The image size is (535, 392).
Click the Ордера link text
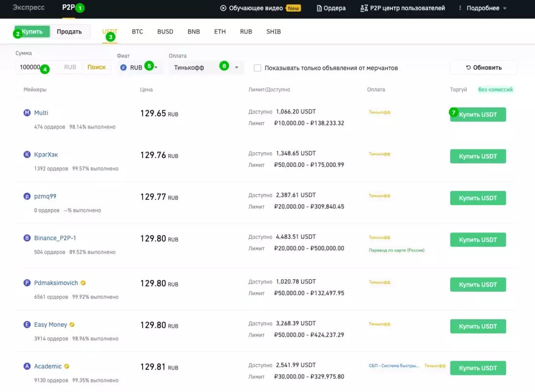tap(335, 8)
